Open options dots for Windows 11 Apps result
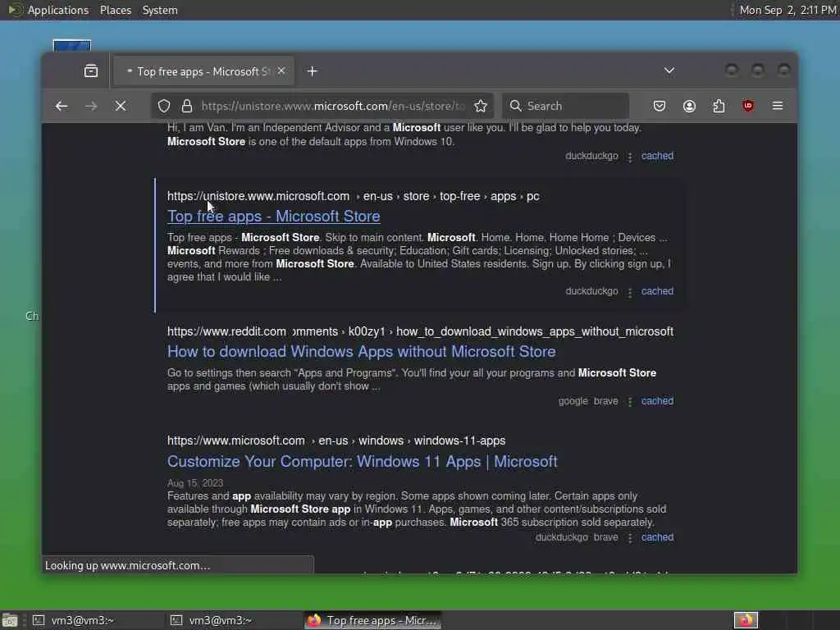 tap(630, 538)
